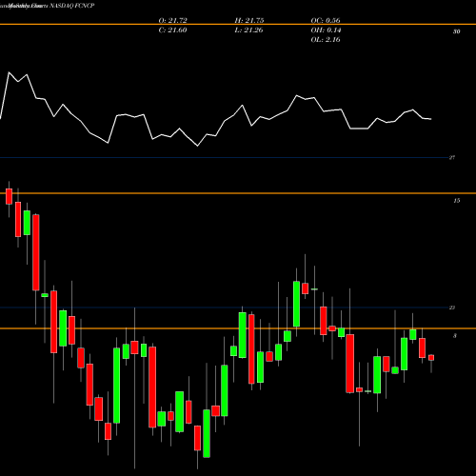Screen dimensions: 476x476
Task: Click the 27 axis label
Action: tap(452, 157)
